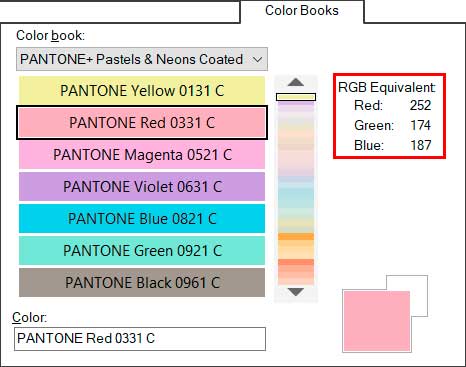Click the color strip up arrow
466x367 pixels.
click(296, 82)
